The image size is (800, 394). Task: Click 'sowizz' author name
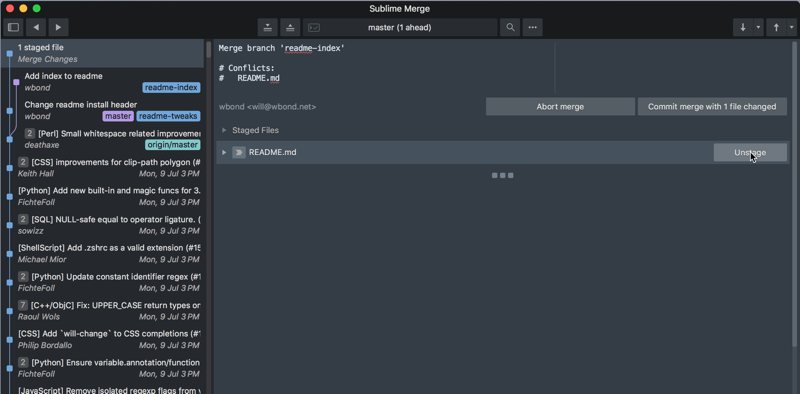[x=31, y=231]
